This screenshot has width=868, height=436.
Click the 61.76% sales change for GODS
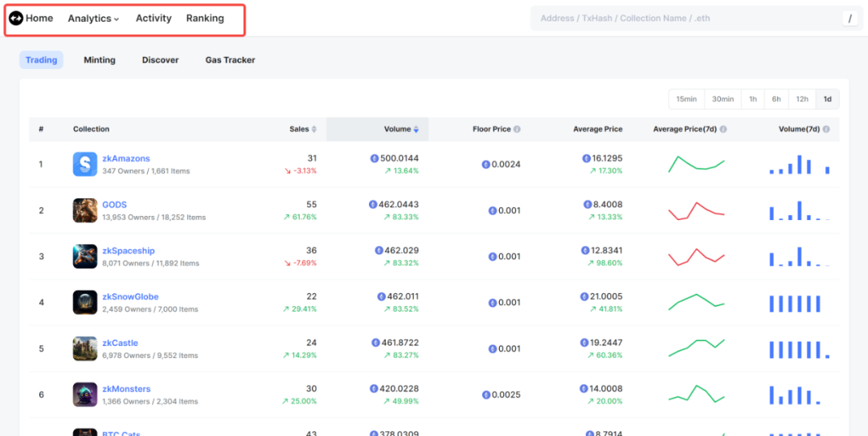(x=300, y=217)
